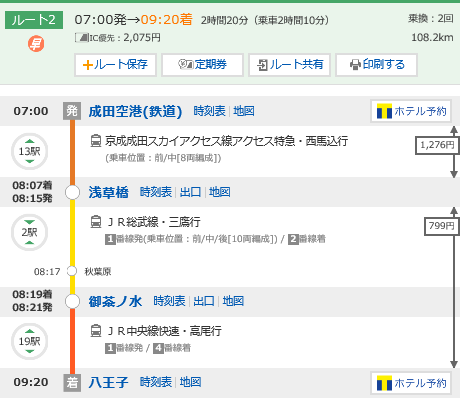The image size is (466, 399).
Task: Share the route via ルート共有
Action: click(x=289, y=65)
